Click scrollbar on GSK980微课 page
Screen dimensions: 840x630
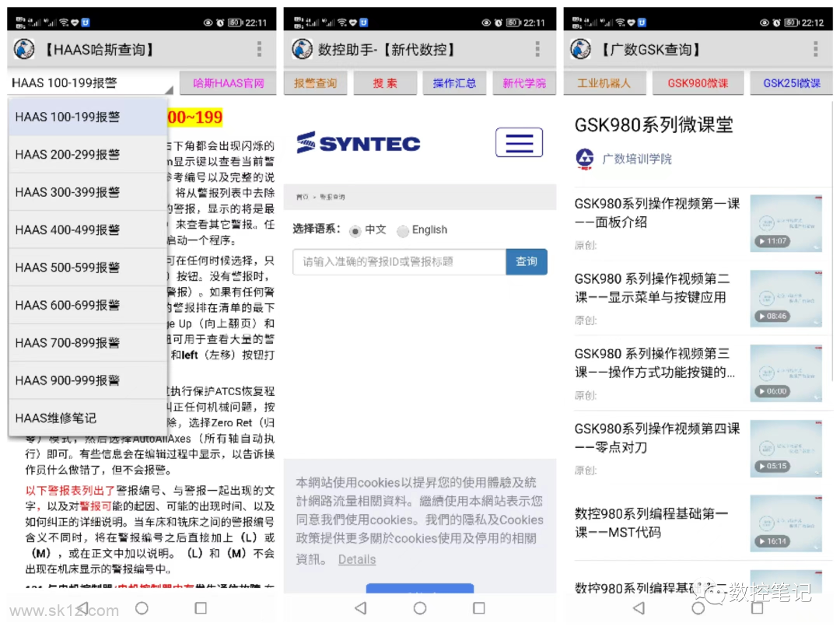click(834, 241)
